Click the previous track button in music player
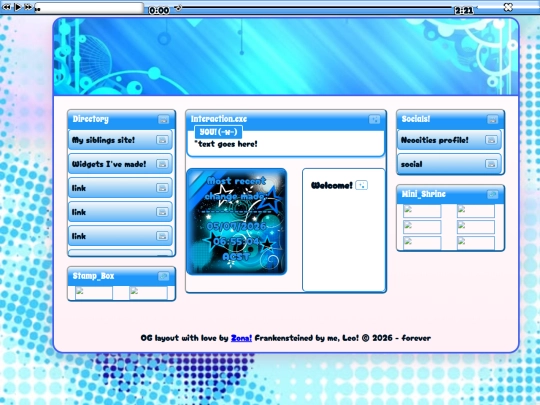 click(x=7, y=7)
